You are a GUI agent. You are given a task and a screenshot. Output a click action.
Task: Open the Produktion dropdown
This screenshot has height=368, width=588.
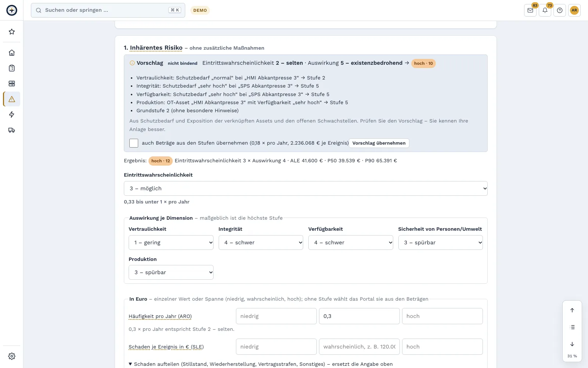[x=171, y=272]
